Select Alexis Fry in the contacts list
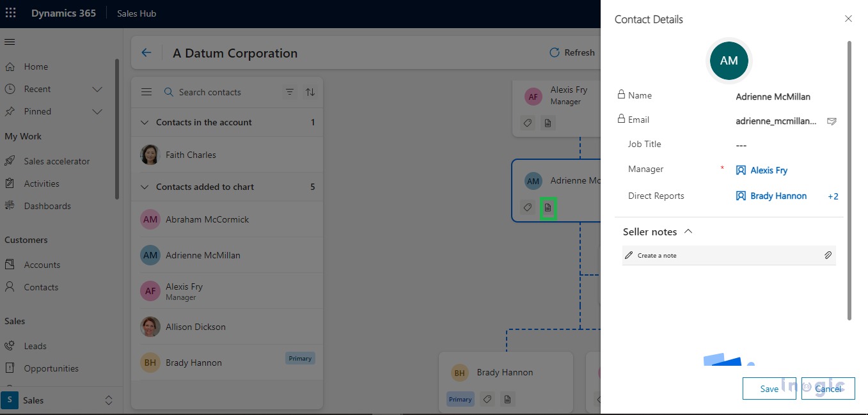The height and width of the screenshot is (415, 868). click(x=227, y=291)
